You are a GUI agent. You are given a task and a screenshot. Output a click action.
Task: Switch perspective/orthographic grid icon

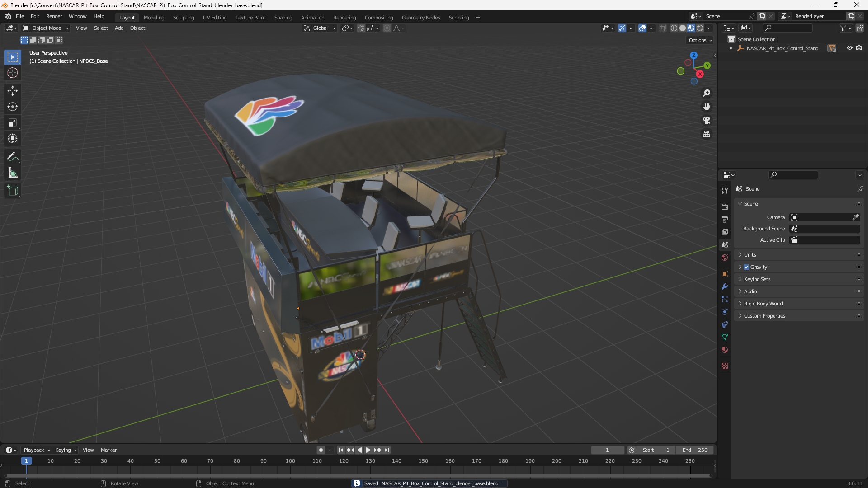(x=707, y=134)
